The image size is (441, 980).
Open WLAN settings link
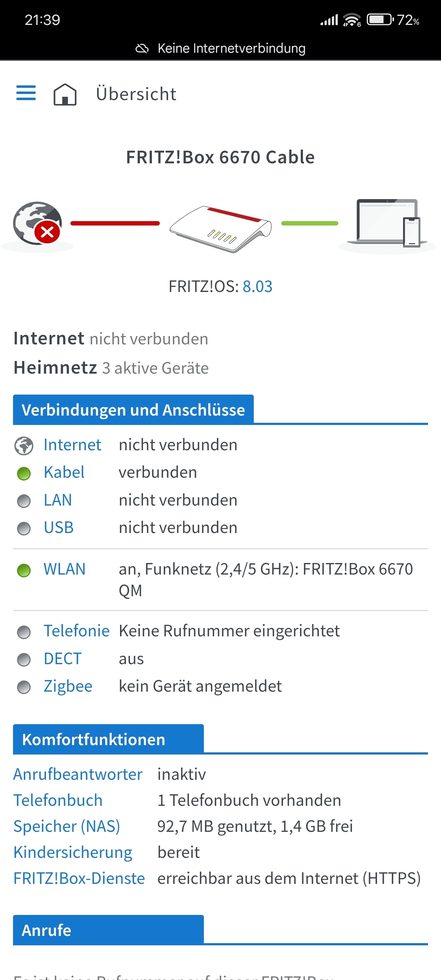pyautogui.click(x=65, y=569)
